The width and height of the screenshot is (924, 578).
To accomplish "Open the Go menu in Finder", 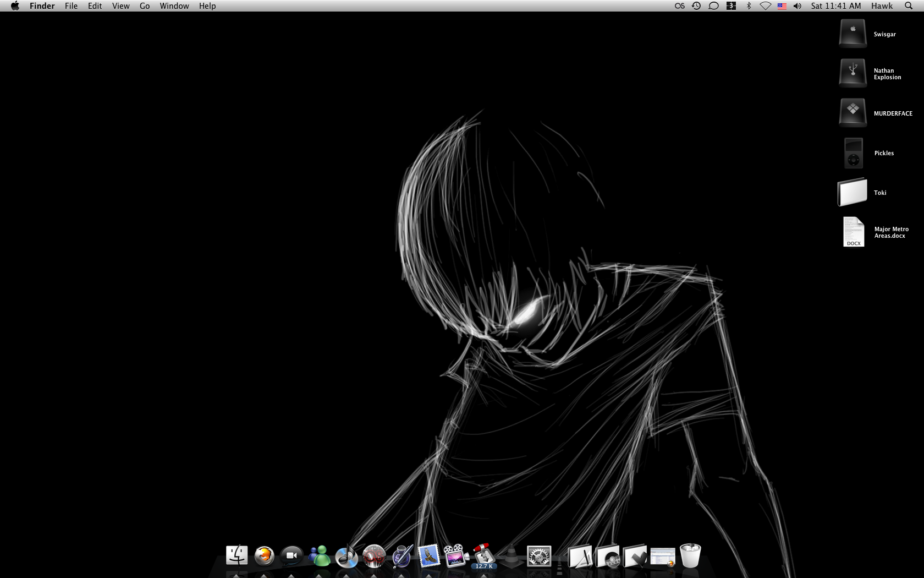I will (x=144, y=6).
